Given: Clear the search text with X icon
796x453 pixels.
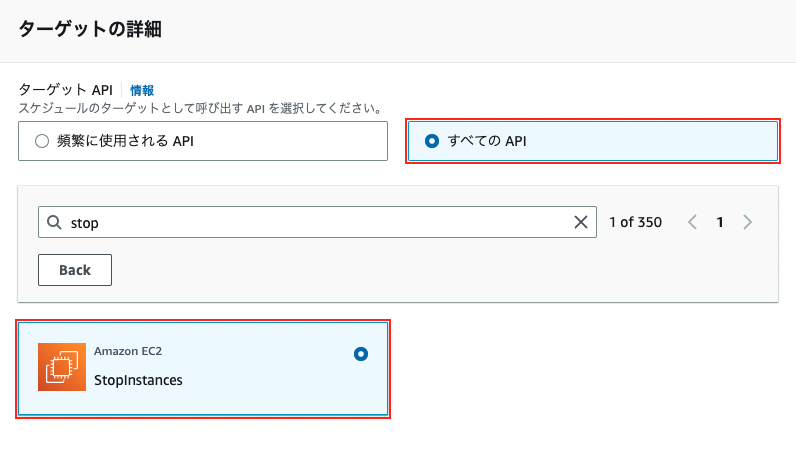Looking at the screenshot, I should click(581, 222).
